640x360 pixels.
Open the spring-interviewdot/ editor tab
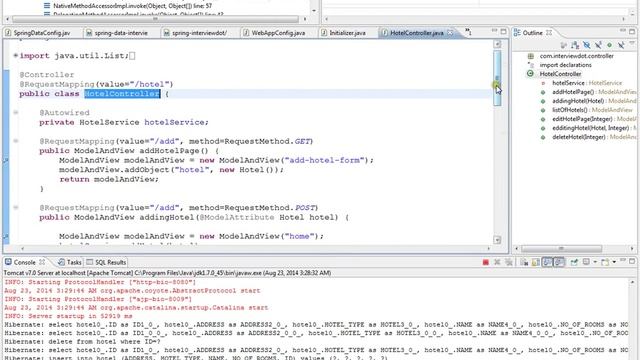(x=195, y=33)
